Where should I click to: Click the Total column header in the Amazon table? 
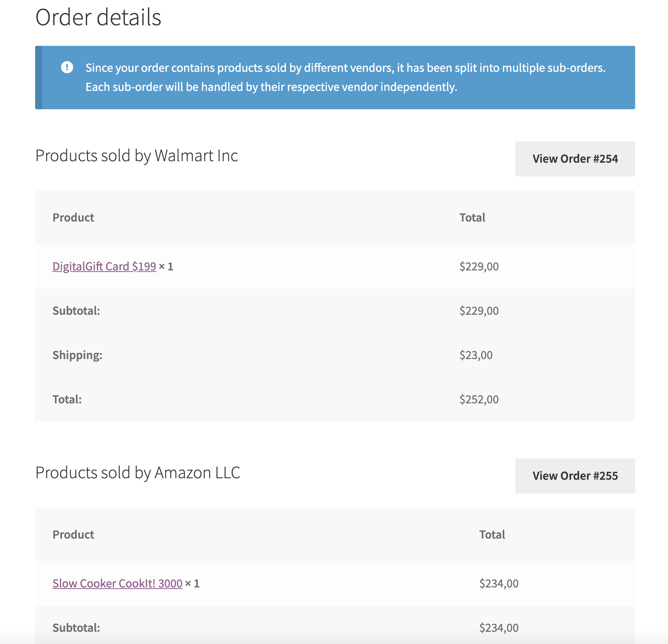click(x=492, y=535)
